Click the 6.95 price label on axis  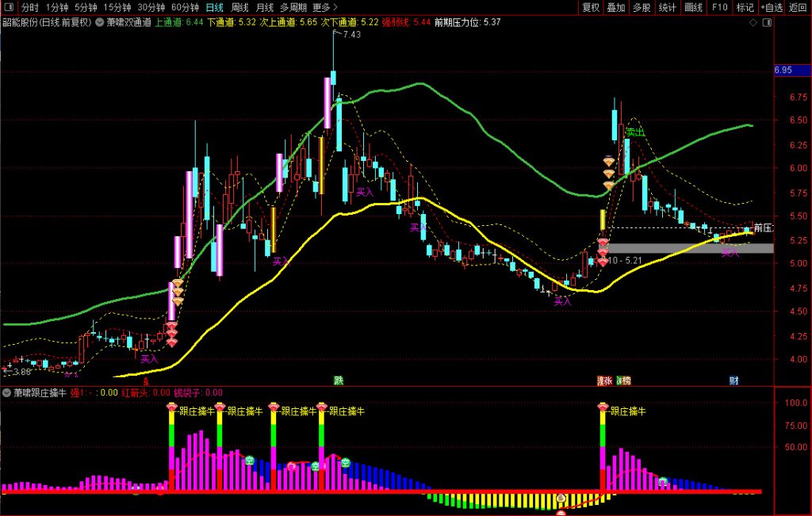point(783,71)
